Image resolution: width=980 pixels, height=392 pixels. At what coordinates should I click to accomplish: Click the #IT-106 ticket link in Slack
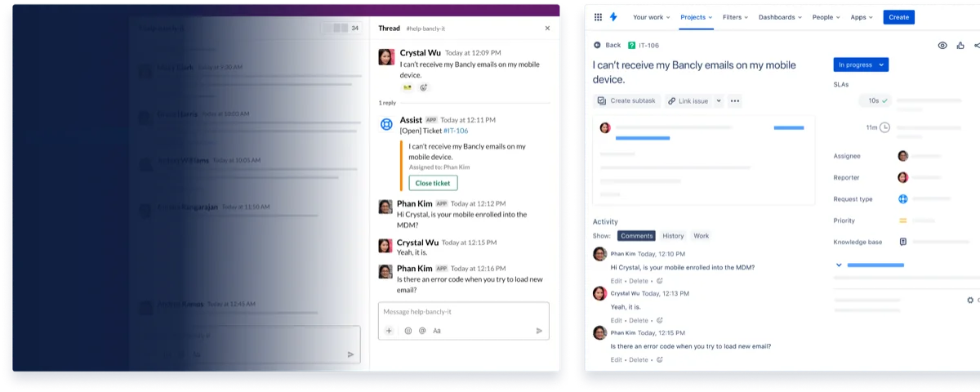point(456,131)
